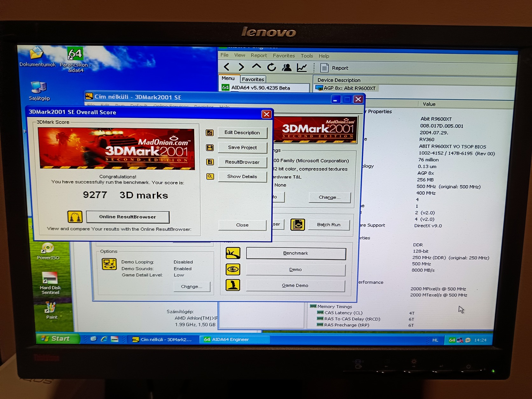Select the Hard Disk Sentinel desktop icon

tap(50, 283)
